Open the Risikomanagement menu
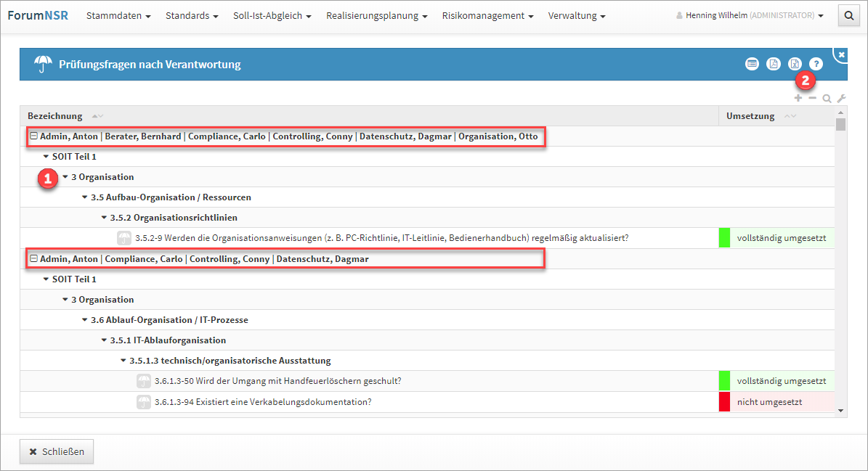This screenshot has height=471, width=868. [x=487, y=15]
